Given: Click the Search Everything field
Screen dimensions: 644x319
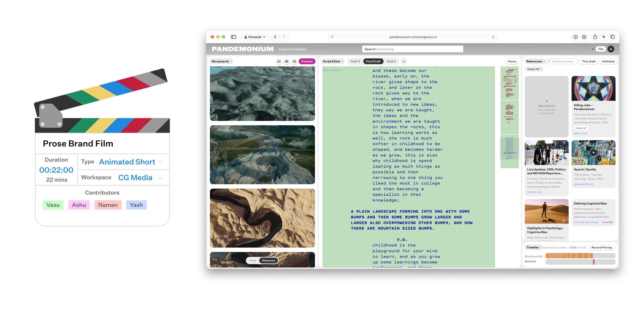Looking at the screenshot, I should [413, 49].
